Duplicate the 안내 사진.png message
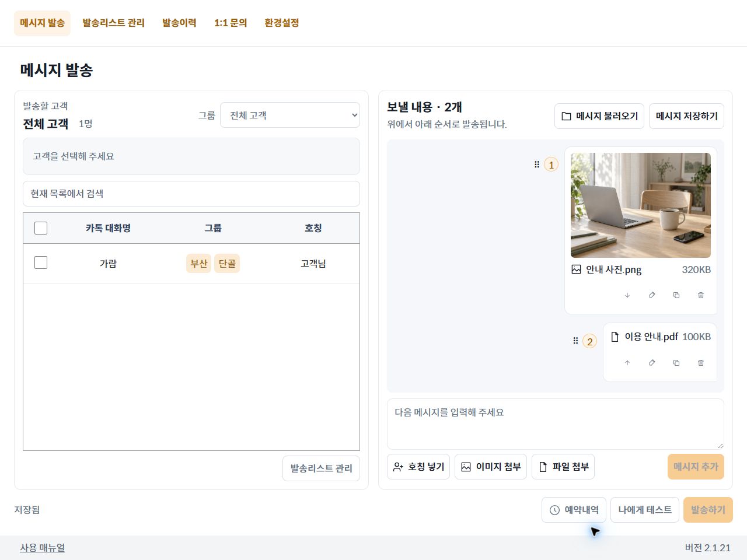747x560 pixels. (676, 295)
